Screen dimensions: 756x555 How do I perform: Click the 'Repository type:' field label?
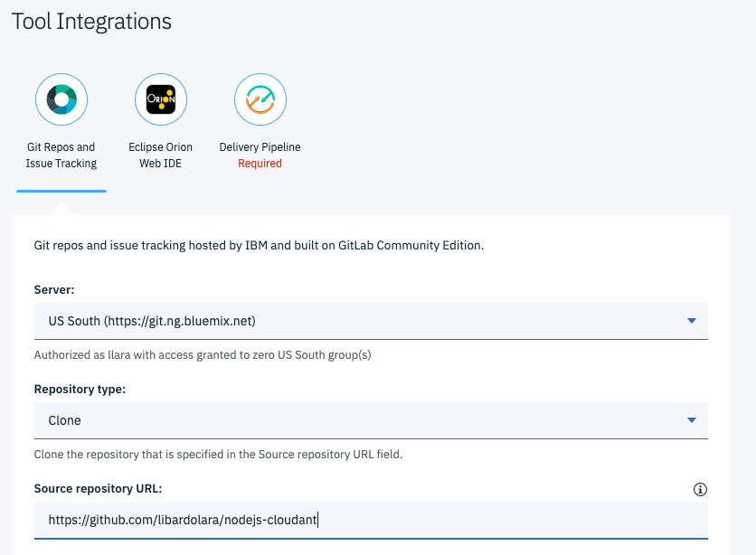click(80, 390)
